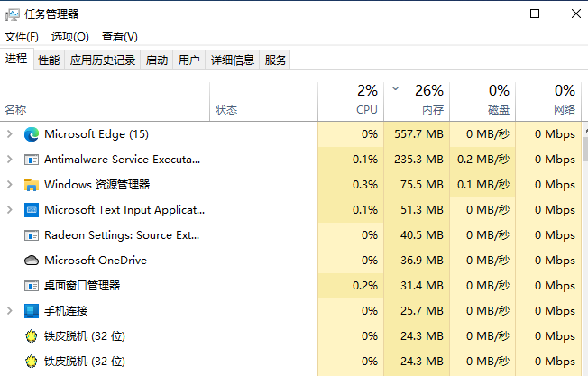The width and height of the screenshot is (588, 376).
Task: Open the 查看(V) menu
Action: pyautogui.click(x=120, y=37)
